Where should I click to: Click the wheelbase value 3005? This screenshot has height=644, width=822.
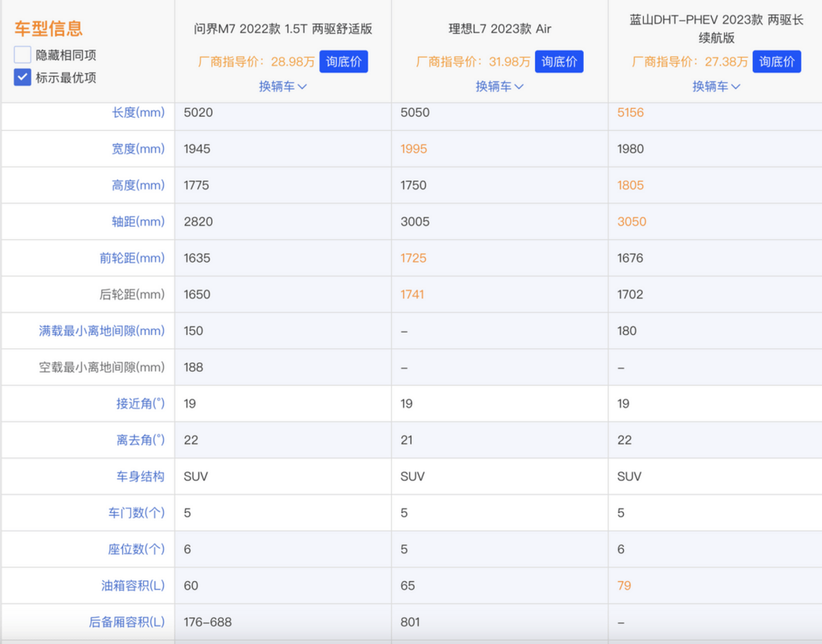415,222
